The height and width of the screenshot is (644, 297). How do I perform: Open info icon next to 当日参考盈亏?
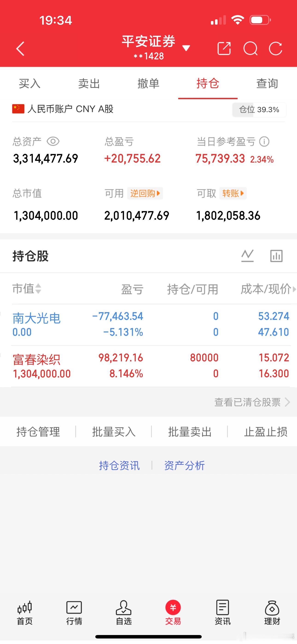point(264,142)
